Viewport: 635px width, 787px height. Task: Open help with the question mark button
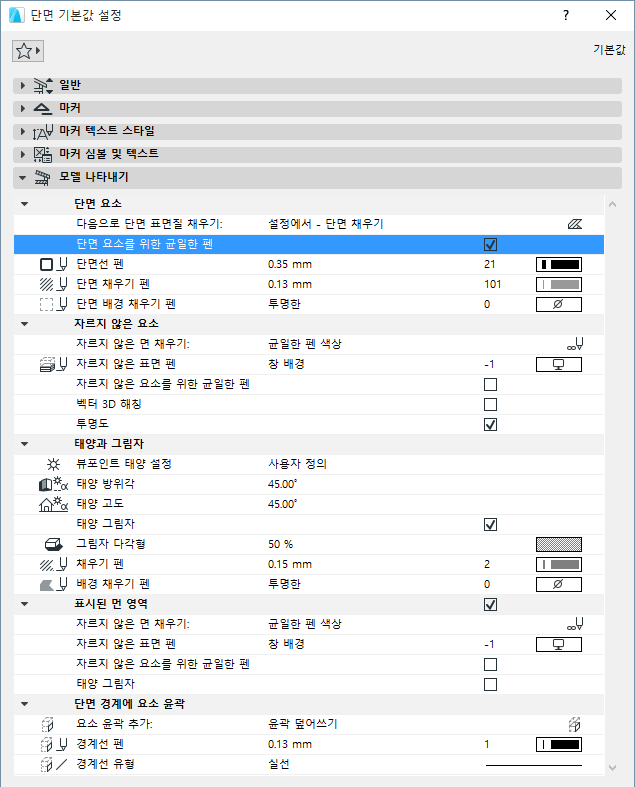click(566, 15)
